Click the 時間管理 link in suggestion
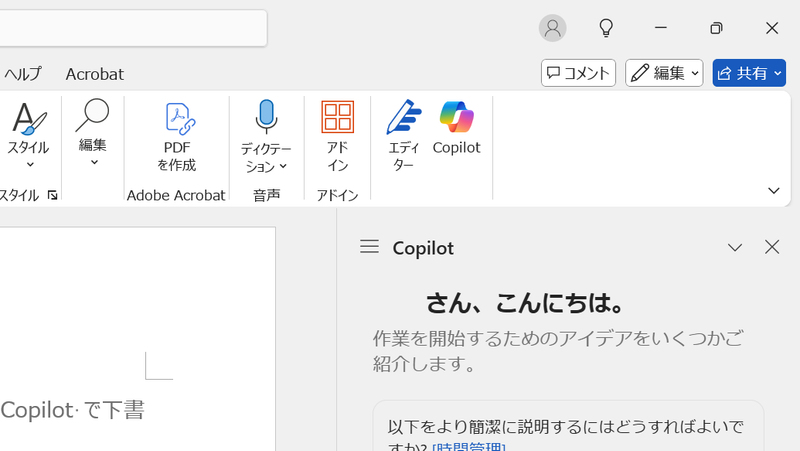 pos(469,446)
